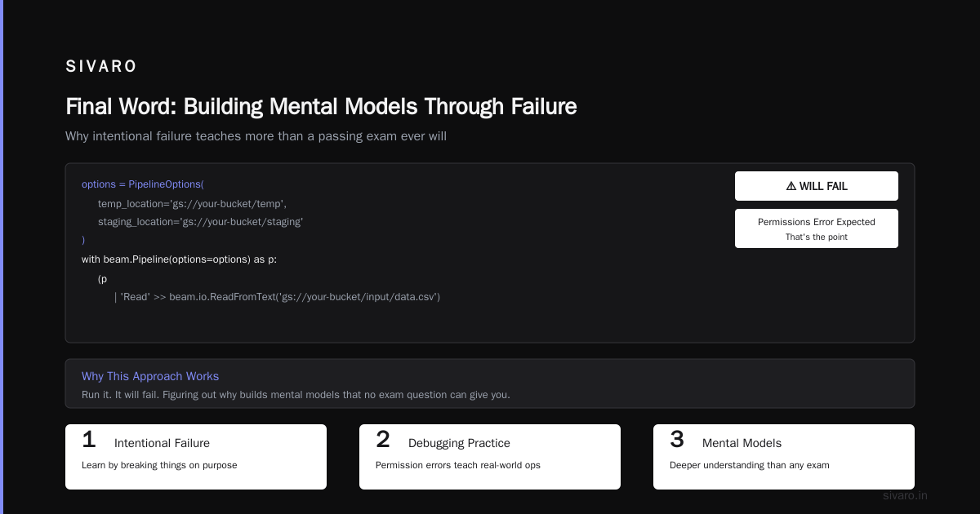Open the Mental Models card
Screen dimensions: 980x514
784,457
